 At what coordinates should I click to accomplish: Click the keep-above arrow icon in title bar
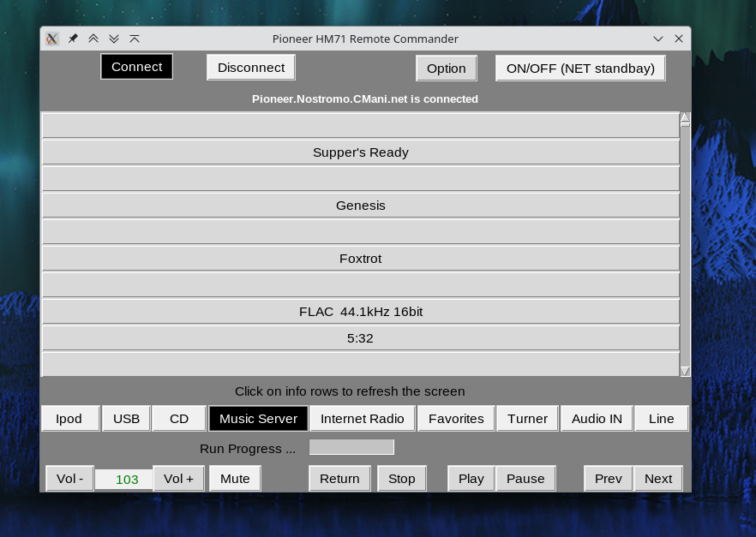(x=135, y=39)
